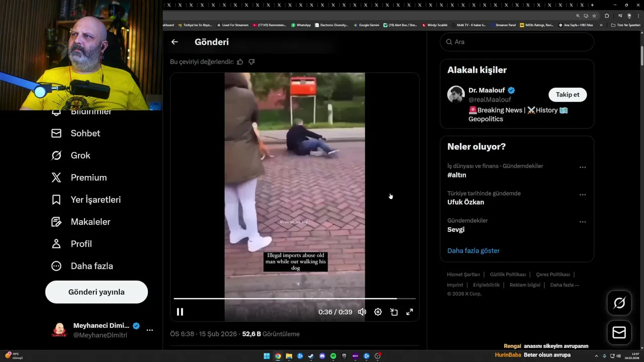Seek the video progress bar

point(295,299)
